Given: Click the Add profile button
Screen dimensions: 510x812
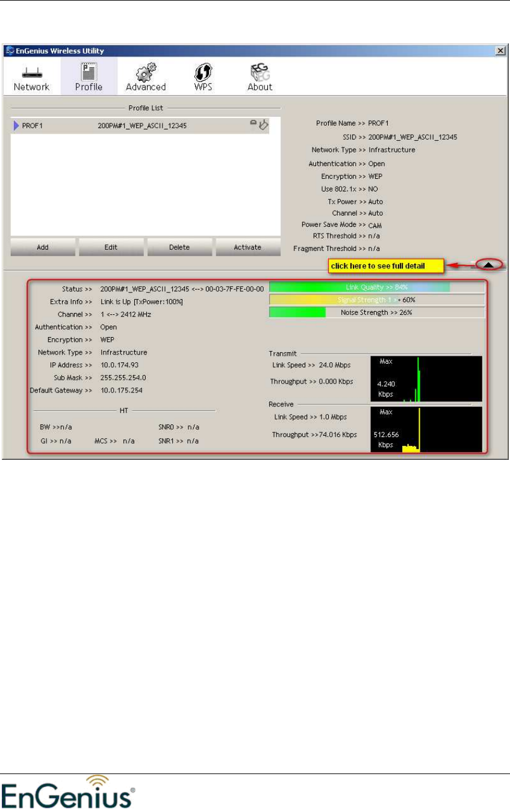Looking at the screenshot, I should point(43,247).
